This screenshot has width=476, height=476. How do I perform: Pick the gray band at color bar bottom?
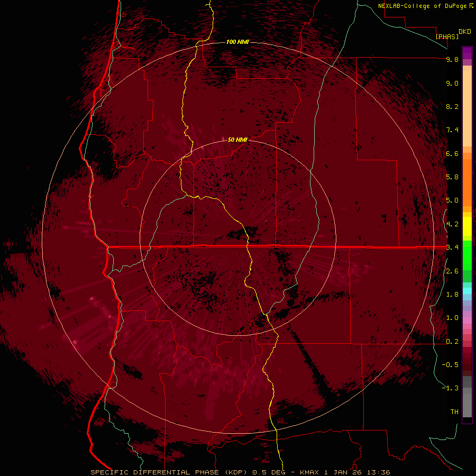point(467,404)
